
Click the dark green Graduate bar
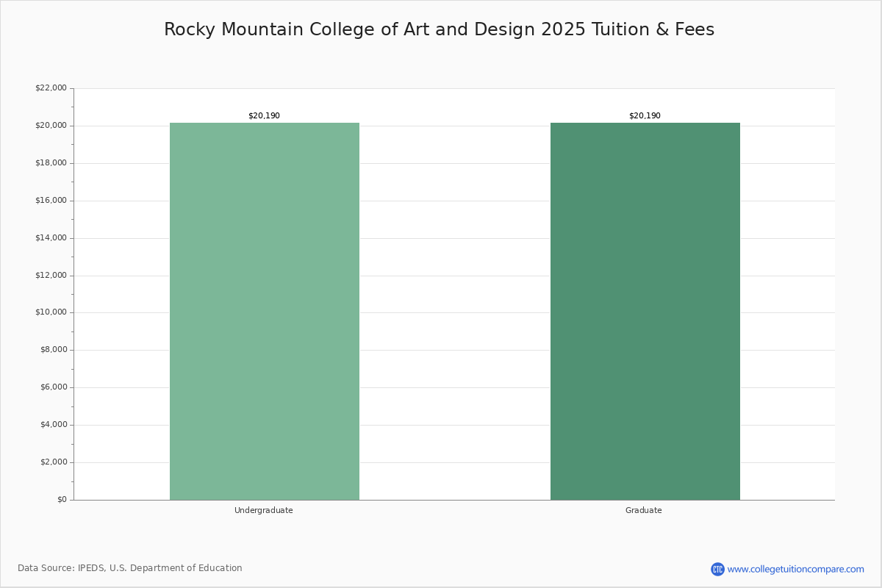click(x=645, y=311)
